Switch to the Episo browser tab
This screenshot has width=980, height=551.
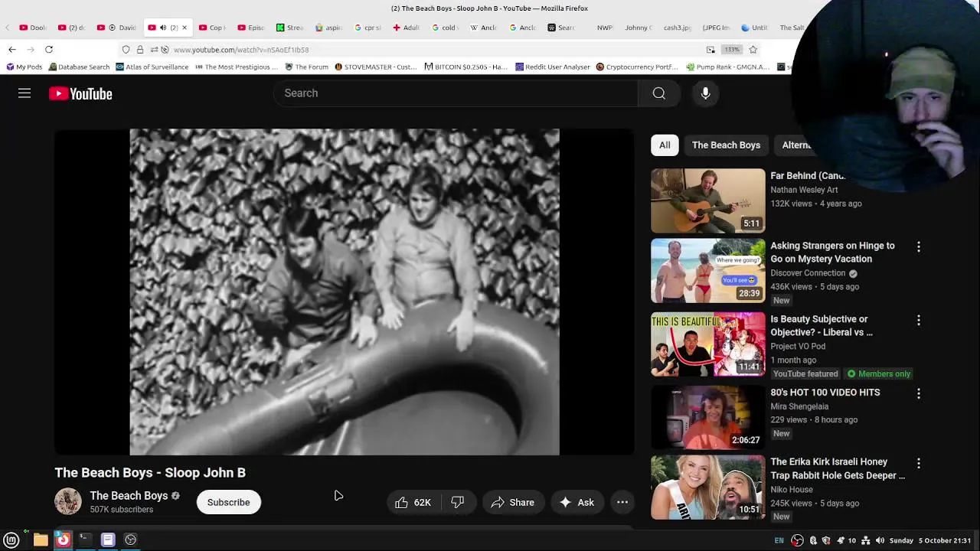[250, 28]
